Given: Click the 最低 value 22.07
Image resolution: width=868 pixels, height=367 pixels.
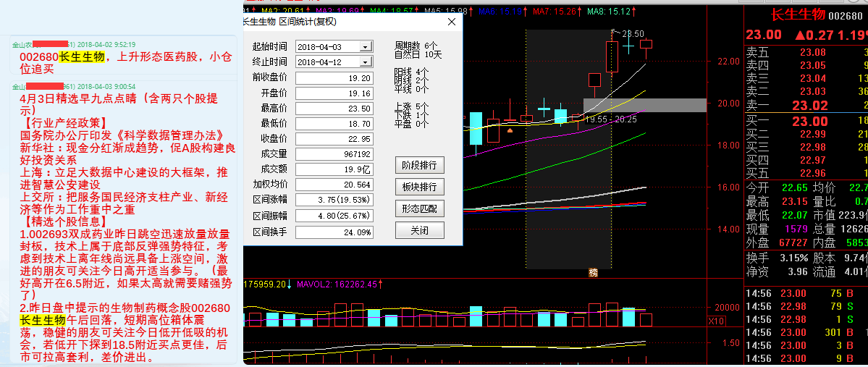Looking at the screenshot, I should (x=794, y=215).
